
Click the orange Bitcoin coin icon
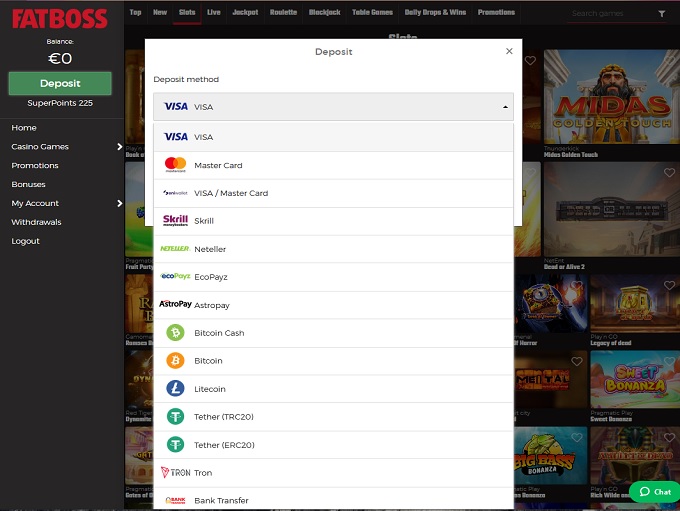[175, 360]
